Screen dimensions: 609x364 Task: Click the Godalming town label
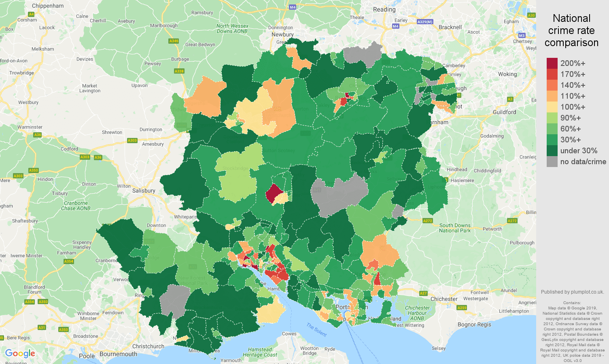tap(492, 136)
